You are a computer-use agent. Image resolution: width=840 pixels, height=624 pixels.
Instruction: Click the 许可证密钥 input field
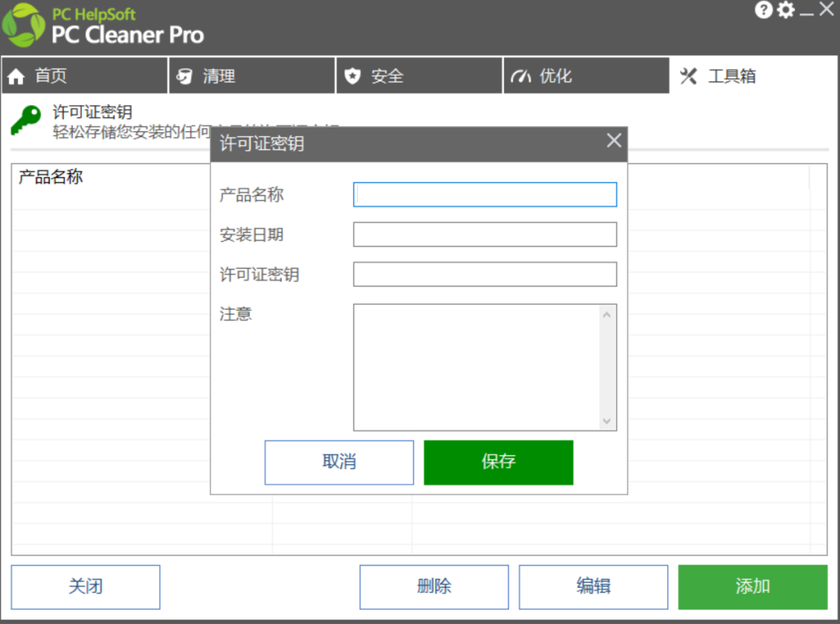click(485, 274)
